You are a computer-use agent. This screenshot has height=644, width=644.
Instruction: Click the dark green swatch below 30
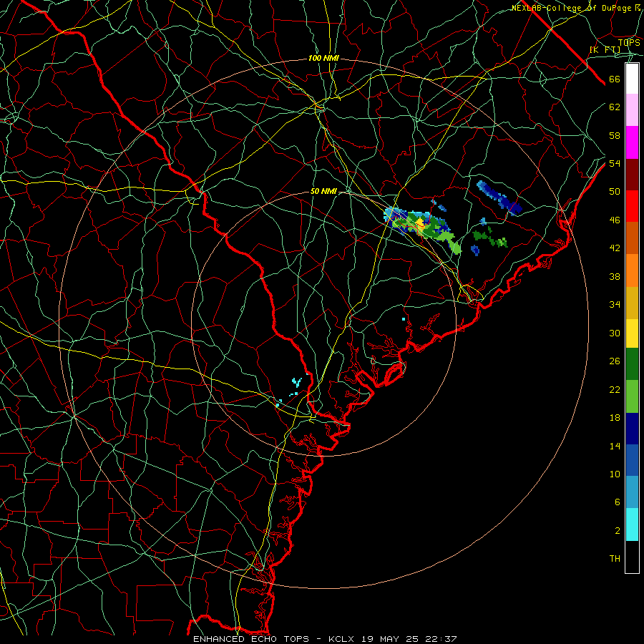tap(632, 364)
